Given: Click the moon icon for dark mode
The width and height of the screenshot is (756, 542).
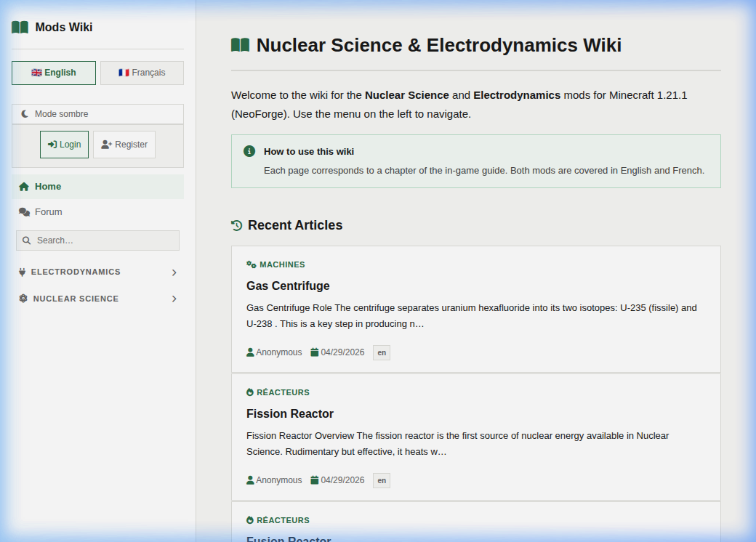Looking at the screenshot, I should click(25, 113).
